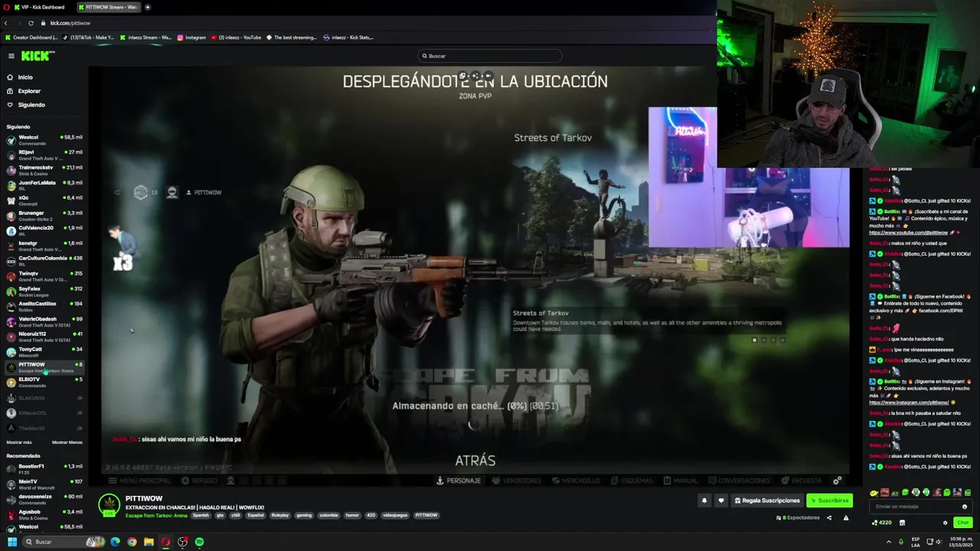
Task: Open Siguiendo in sidebar
Action: point(31,105)
